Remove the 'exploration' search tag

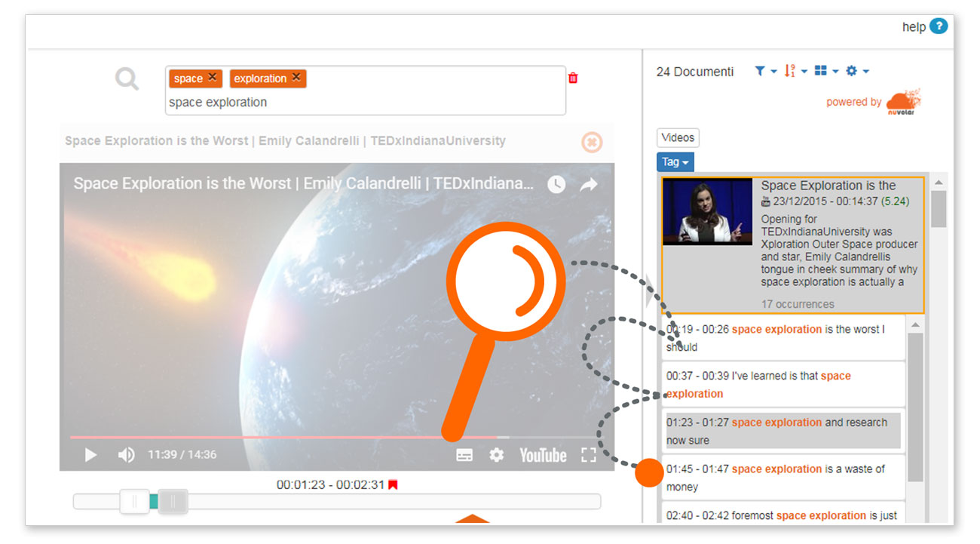click(x=296, y=77)
